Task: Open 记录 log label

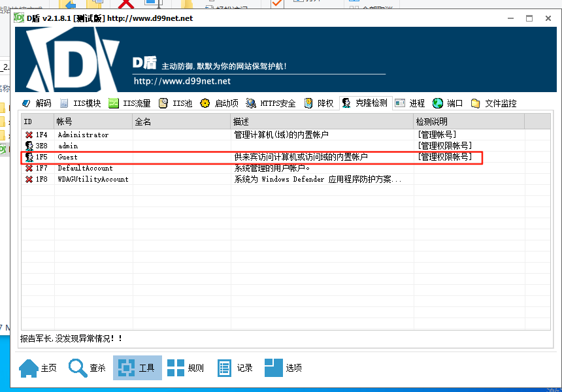Action: (x=245, y=368)
